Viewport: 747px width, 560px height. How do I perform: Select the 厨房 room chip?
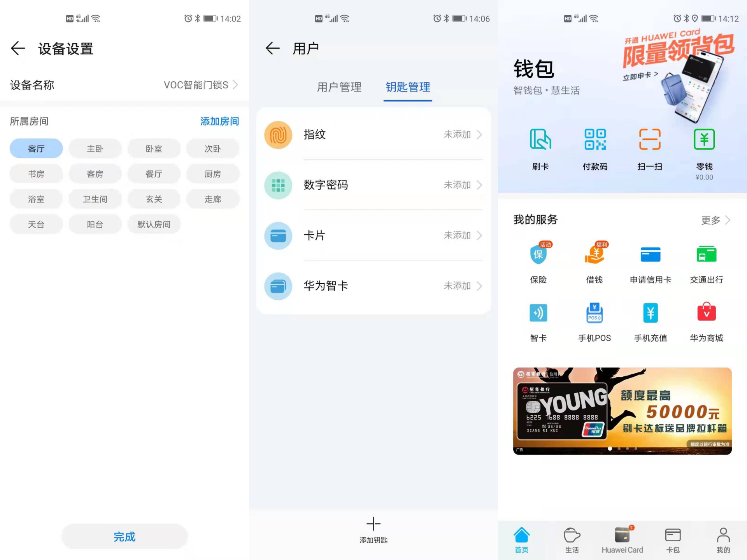(x=212, y=174)
